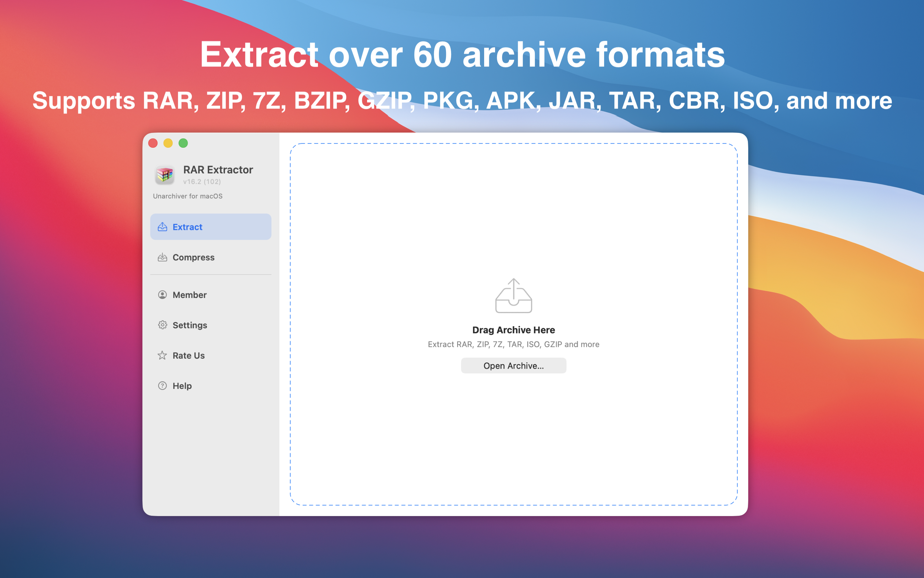924x578 pixels.
Task: Switch to the Compress section label
Action: 193,257
